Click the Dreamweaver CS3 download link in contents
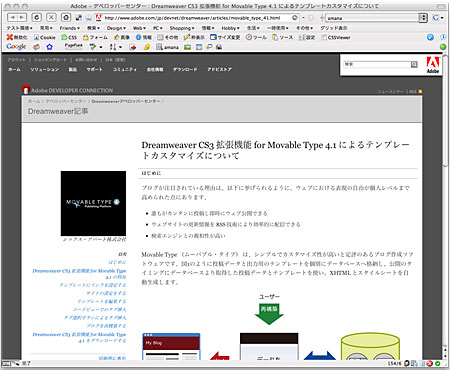Viewport: 450px width, 370px height. pos(79,337)
